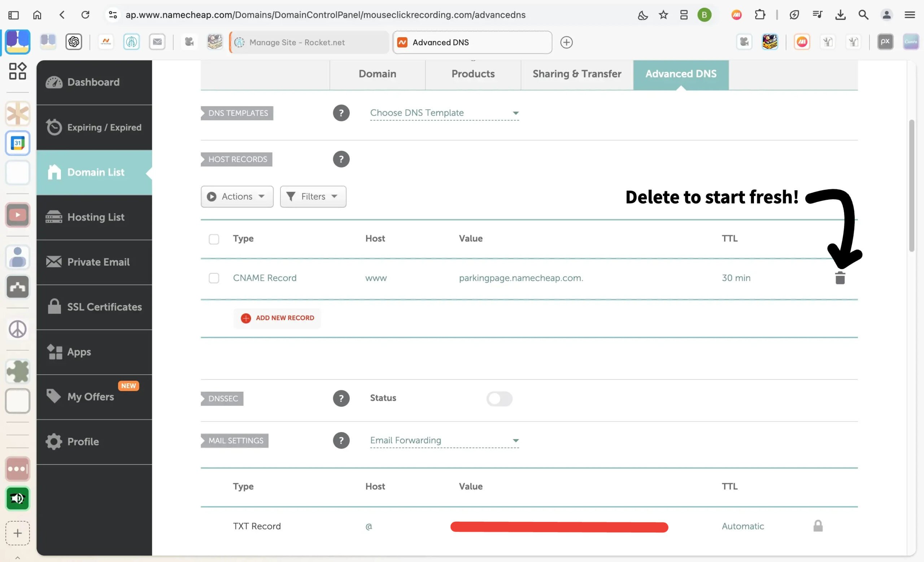Image resolution: width=924 pixels, height=562 pixels.
Task: Switch to the Sharing & Transfer tab
Action: click(576, 74)
